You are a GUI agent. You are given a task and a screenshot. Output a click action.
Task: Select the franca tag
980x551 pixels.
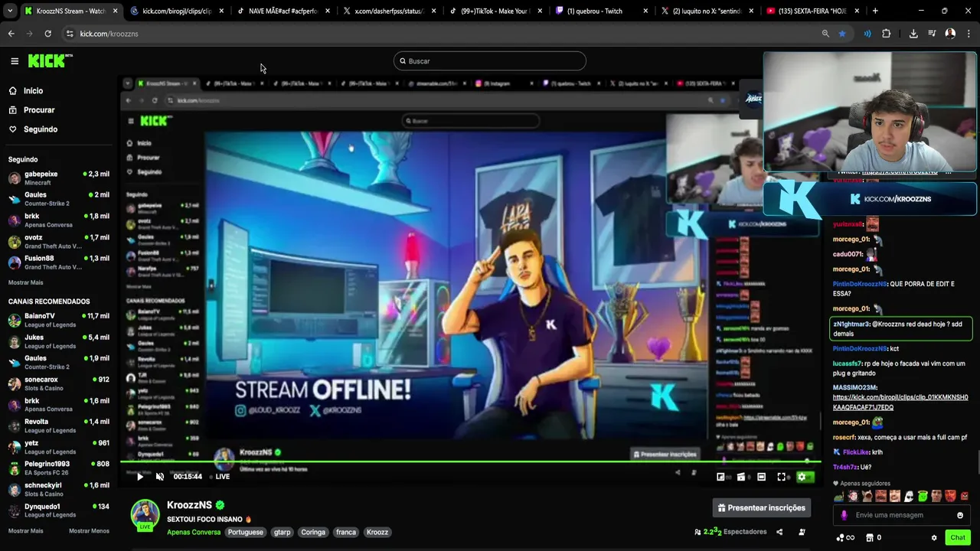[x=346, y=533]
